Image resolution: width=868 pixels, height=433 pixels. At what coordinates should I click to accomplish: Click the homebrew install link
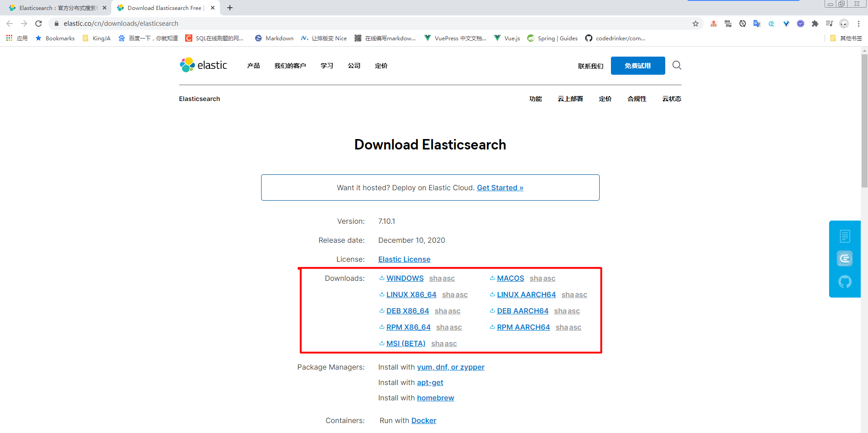[x=435, y=398]
